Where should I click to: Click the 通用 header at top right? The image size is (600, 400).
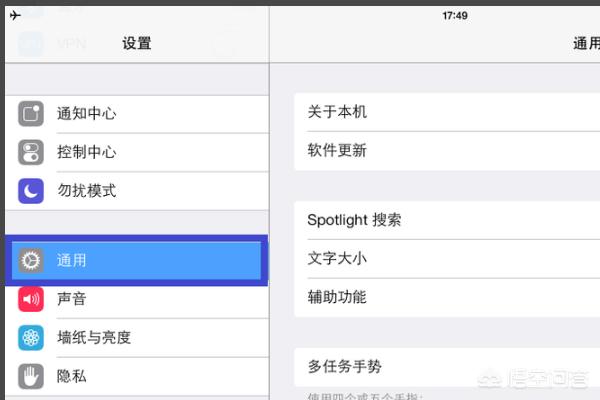click(585, 44)
